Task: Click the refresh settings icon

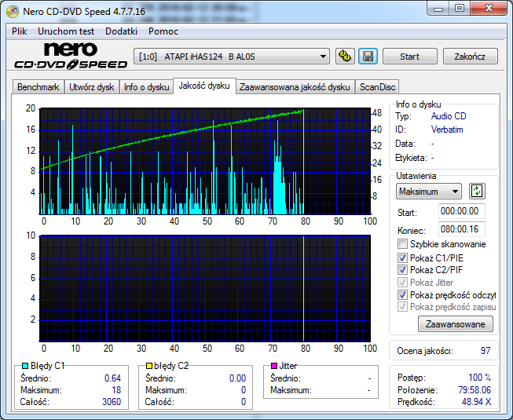Action: click(477, 192)
